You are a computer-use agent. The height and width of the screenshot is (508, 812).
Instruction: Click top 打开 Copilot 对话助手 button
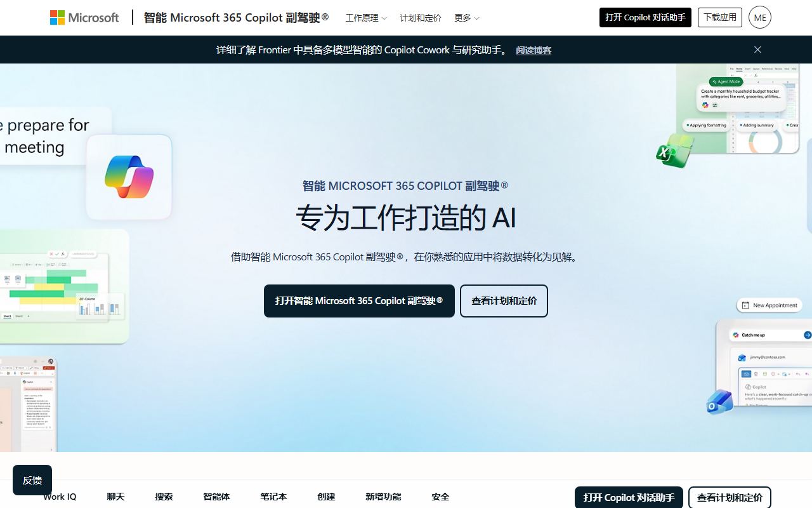[645, 17]
